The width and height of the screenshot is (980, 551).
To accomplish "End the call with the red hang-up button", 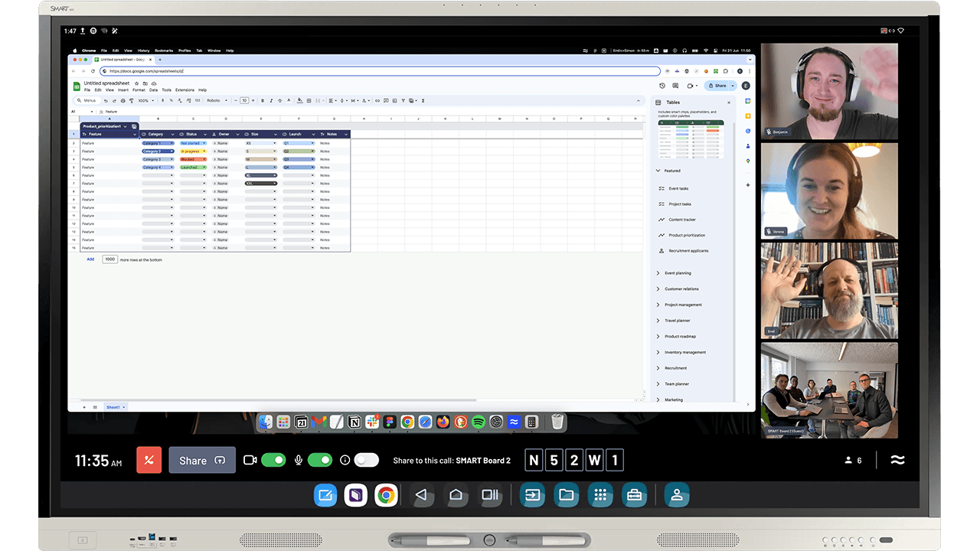I will click(149, 460).
